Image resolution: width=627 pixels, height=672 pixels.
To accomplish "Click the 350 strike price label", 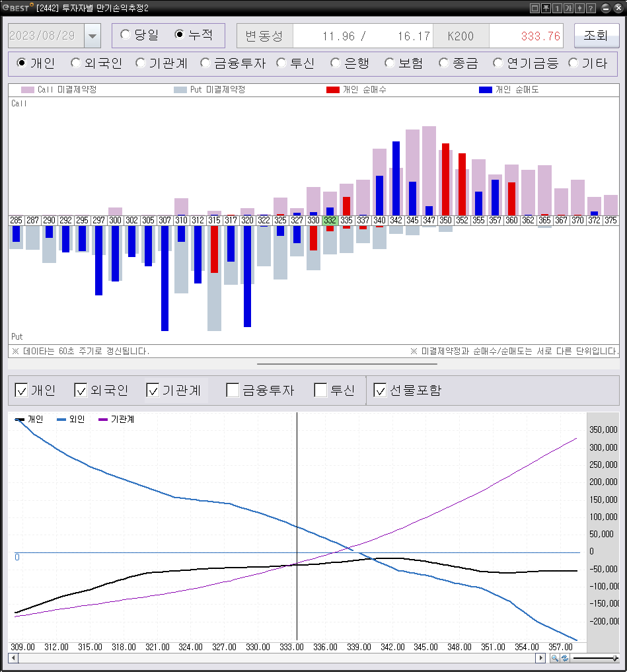I will (x=446, y=220).
